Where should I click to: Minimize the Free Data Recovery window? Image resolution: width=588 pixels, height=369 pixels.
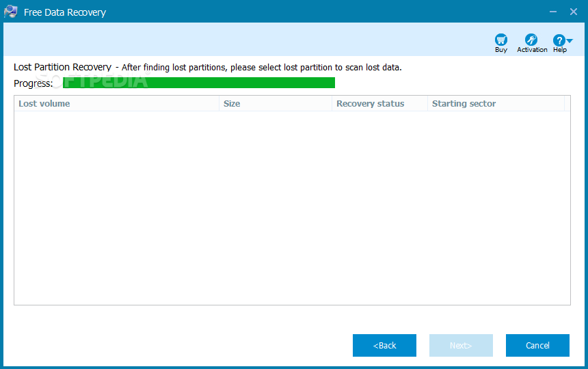[x=553, y=12]
